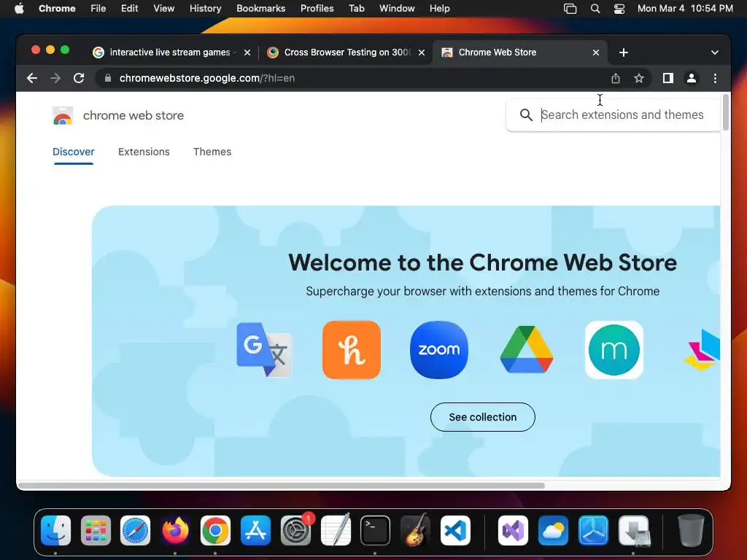Select the Zoom extension icon
This screenshot has width=747, height=560.
pos(438,350)
